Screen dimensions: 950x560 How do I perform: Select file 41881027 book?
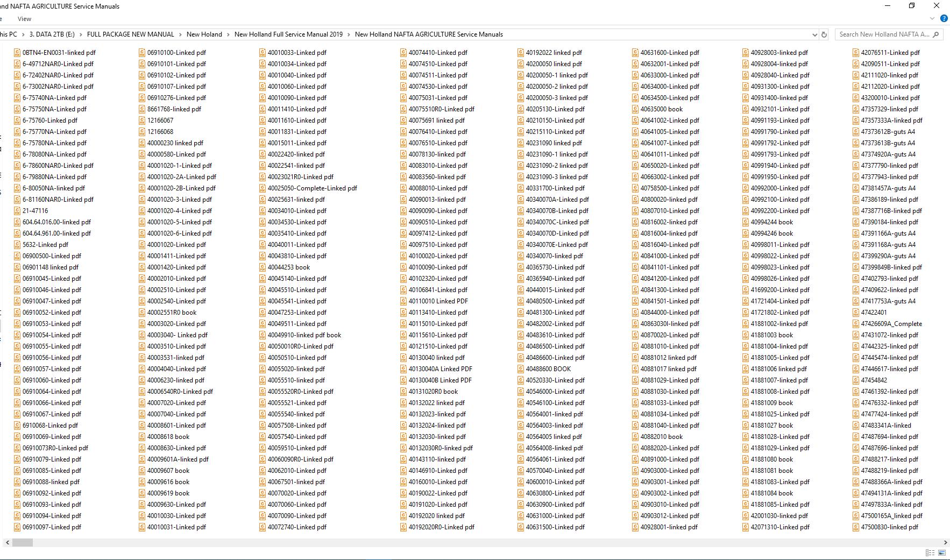pyautogui.click(x=768, y=426)
